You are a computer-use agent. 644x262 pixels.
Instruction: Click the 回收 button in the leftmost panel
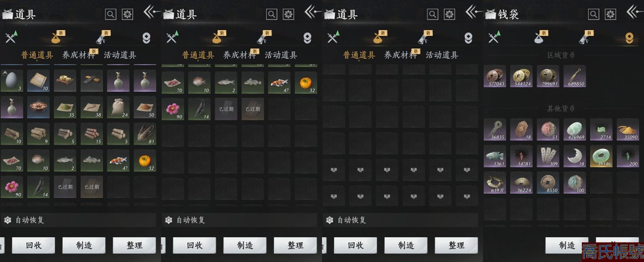33,246
